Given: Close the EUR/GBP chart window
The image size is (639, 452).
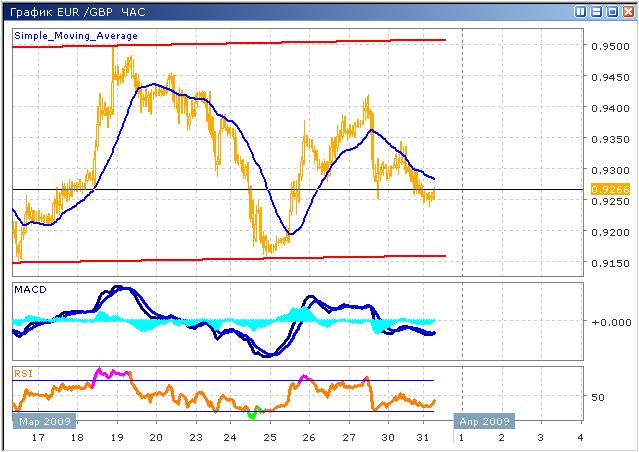Looking at the screenshot, I should [627, 12].
